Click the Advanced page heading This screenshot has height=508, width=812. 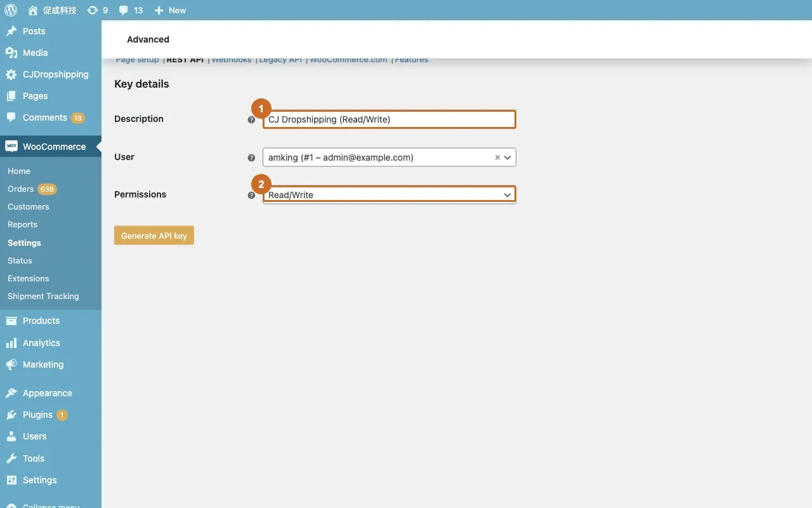pyautogui.click(x=148, y=39)
